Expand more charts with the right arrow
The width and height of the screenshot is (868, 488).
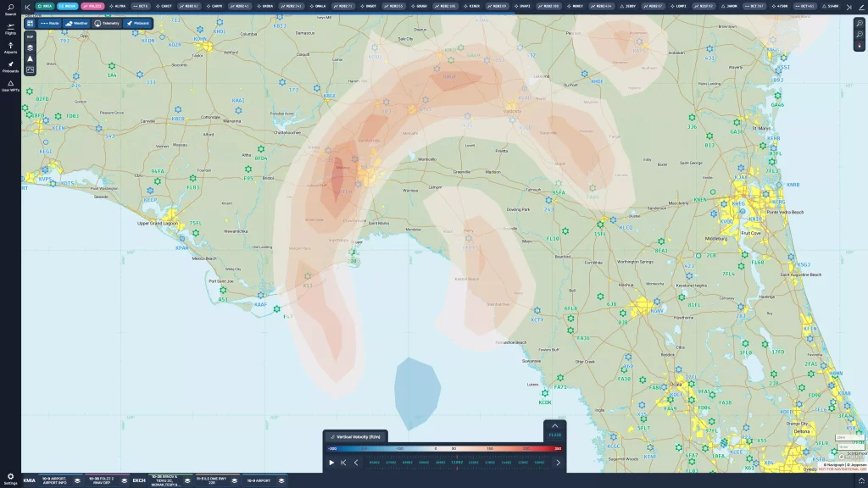point(558,462)
